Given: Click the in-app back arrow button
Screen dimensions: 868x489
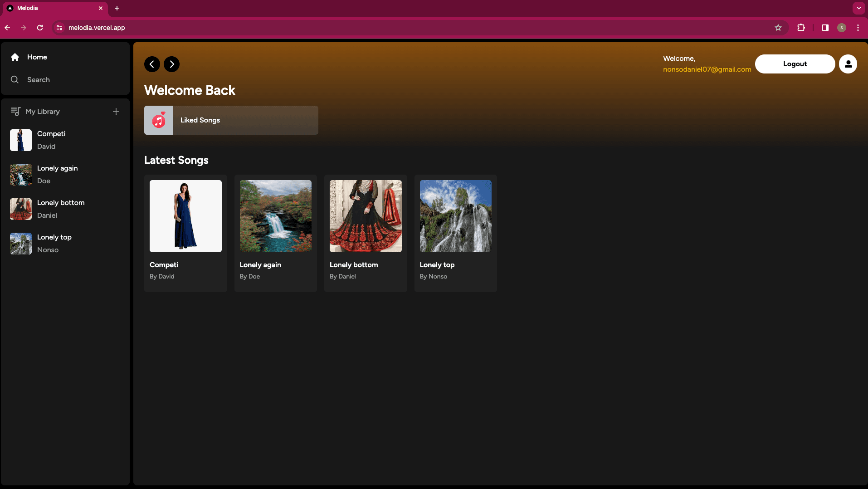Looking at the screenshot, I should click(x=152, y=64).
